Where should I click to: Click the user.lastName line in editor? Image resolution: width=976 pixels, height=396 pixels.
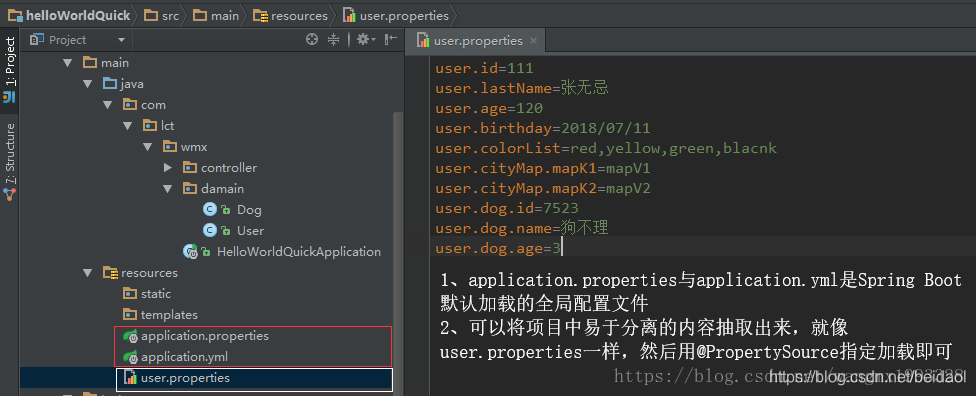pyautogui.click(x=522, y=88)
